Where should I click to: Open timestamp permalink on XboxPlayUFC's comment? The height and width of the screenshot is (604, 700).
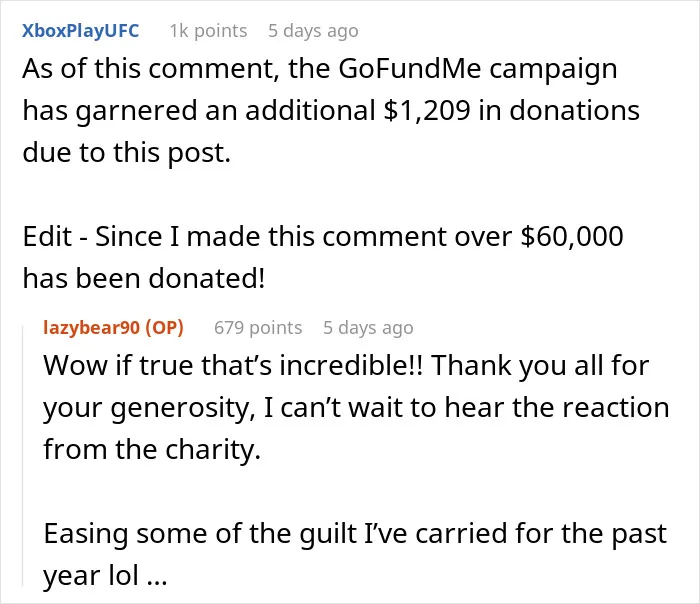click(x=313, y=31)
